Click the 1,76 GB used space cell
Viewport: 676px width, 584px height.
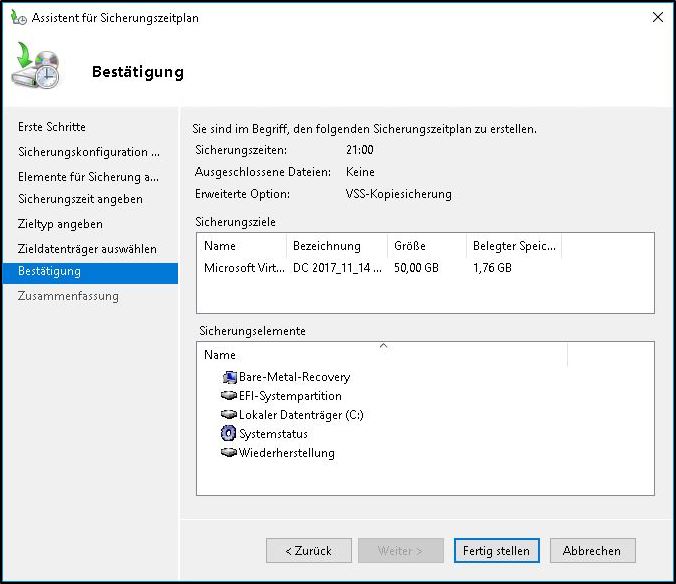492,268
